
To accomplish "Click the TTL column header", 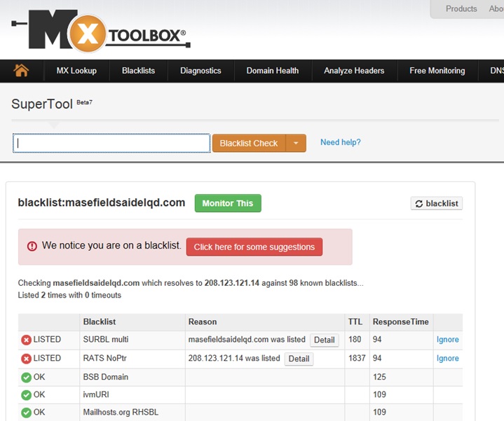I will 355,322.
